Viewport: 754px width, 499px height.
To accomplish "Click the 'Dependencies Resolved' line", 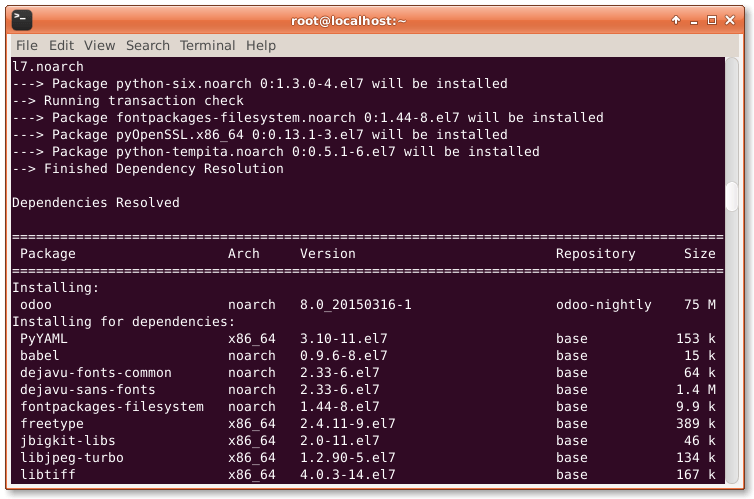I will [96, 202].
